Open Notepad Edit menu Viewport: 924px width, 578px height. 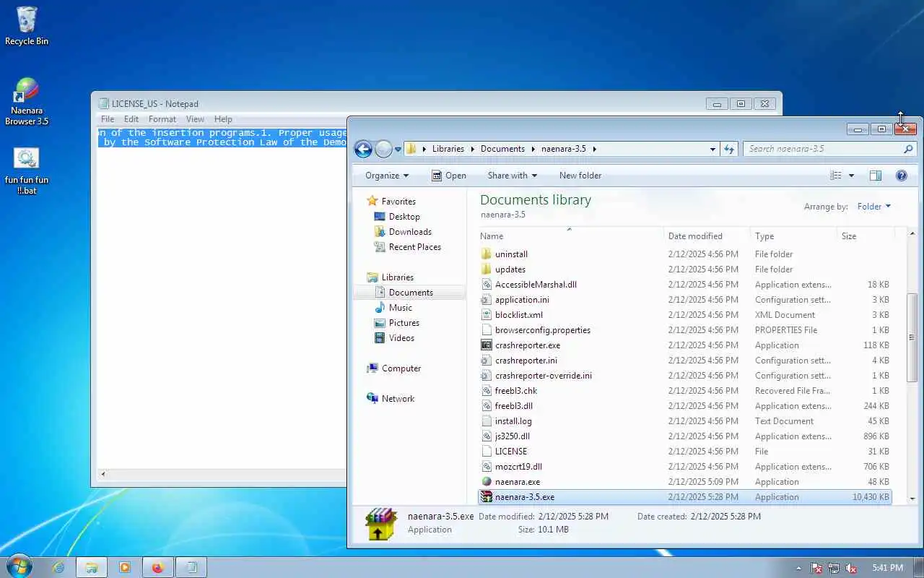click(131, 119)
